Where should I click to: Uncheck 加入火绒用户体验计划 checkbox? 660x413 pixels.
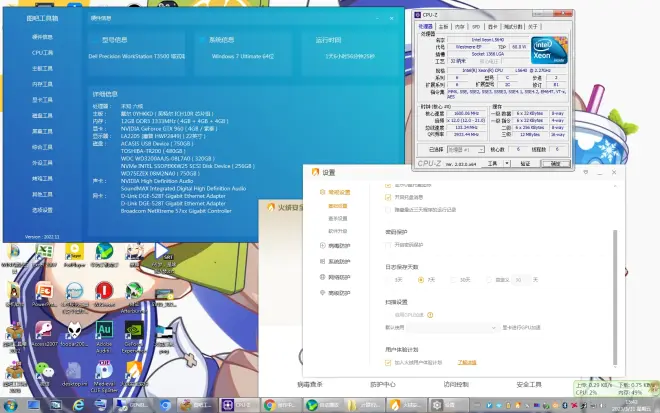(x=388, y=362)
